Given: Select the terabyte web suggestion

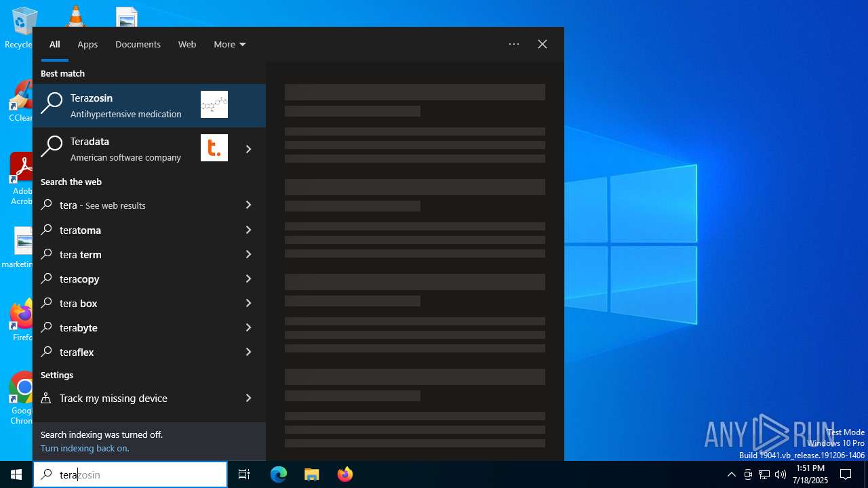Looking at the screenshot, I should coord(132,327).
